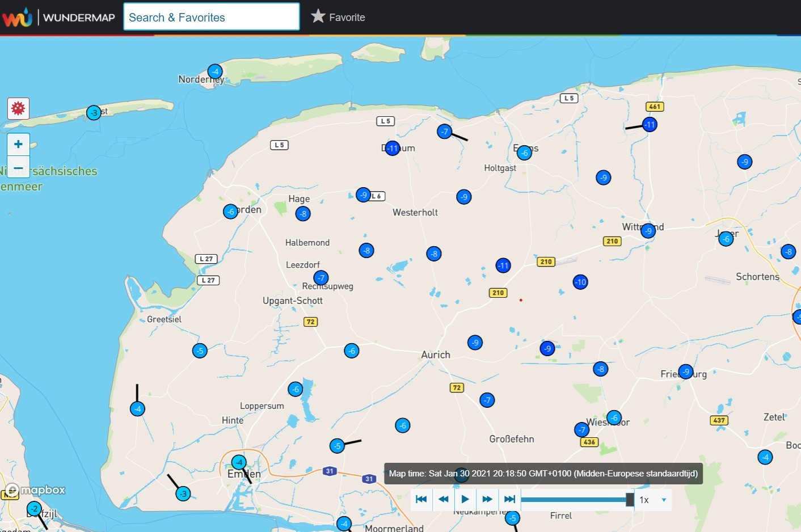Select the -4 station marker at Emden
Image resolution: width=801 pixels, height=532 pixels.
point(239,462)
